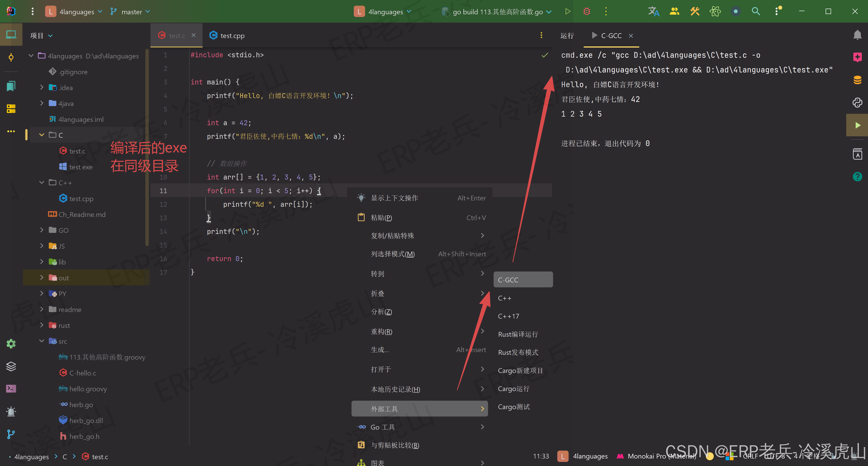Open the Terminal tool window
Image resolution: width=868 pixels, height=466 pixels.
pos(11,389)
